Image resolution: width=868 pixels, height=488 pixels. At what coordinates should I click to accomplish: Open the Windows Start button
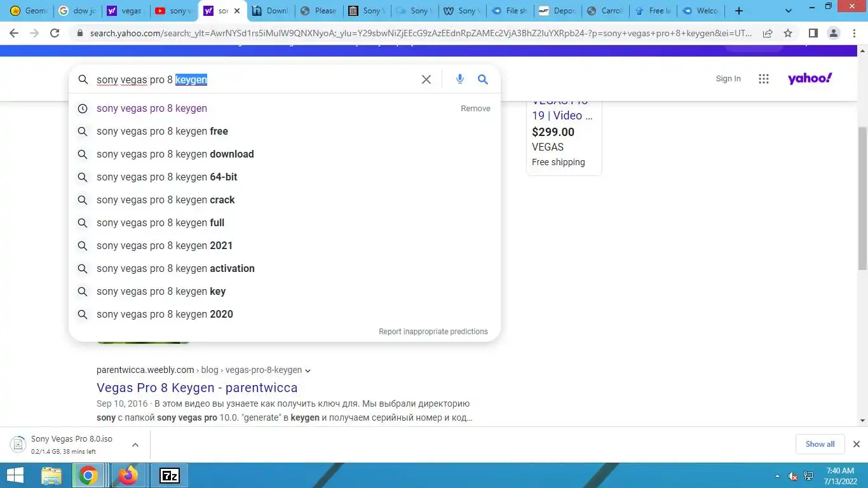15,475
